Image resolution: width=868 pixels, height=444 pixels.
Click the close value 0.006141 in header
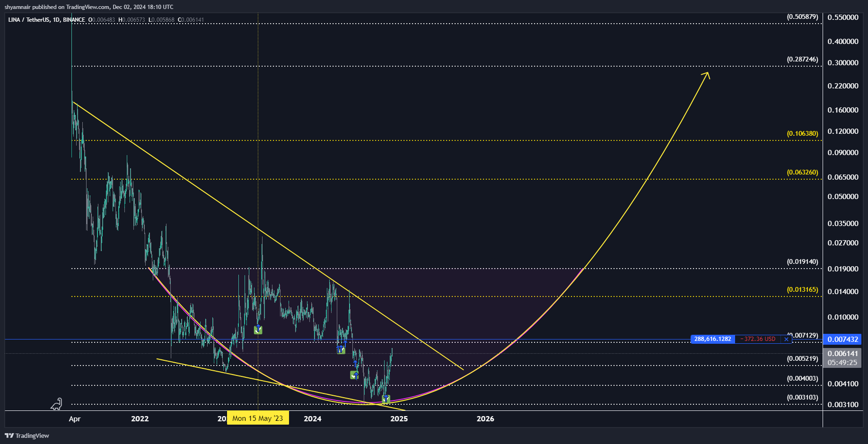193,20
